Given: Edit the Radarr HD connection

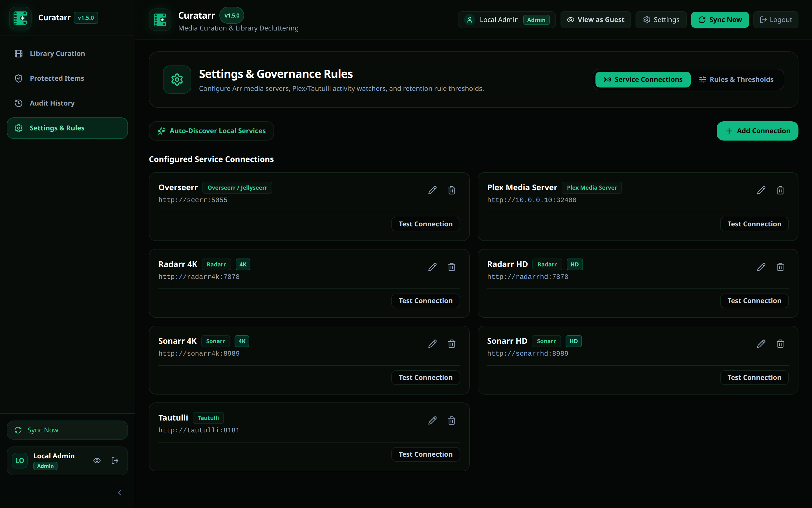Looking at the screenshot, I should pos(761,267).
